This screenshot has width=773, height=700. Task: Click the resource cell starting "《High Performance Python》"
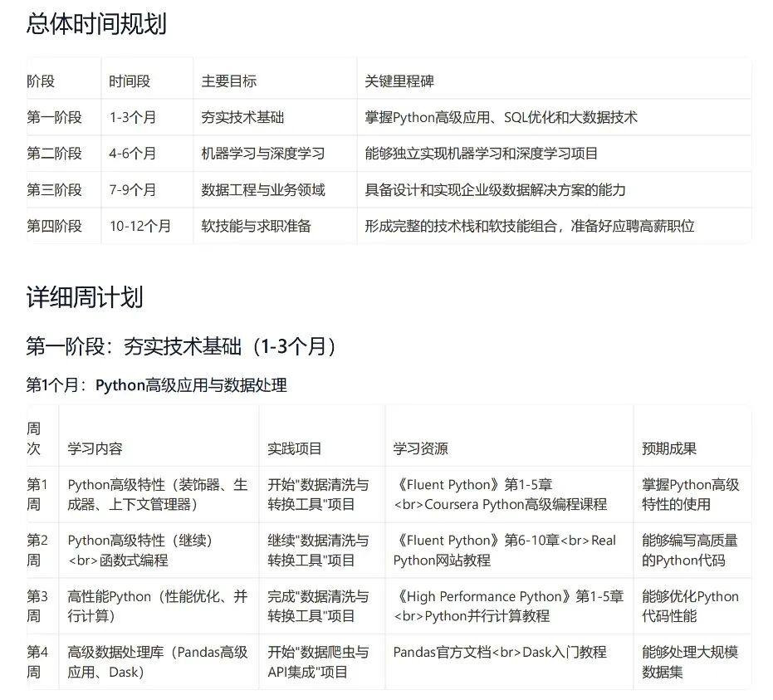point(508,606)
